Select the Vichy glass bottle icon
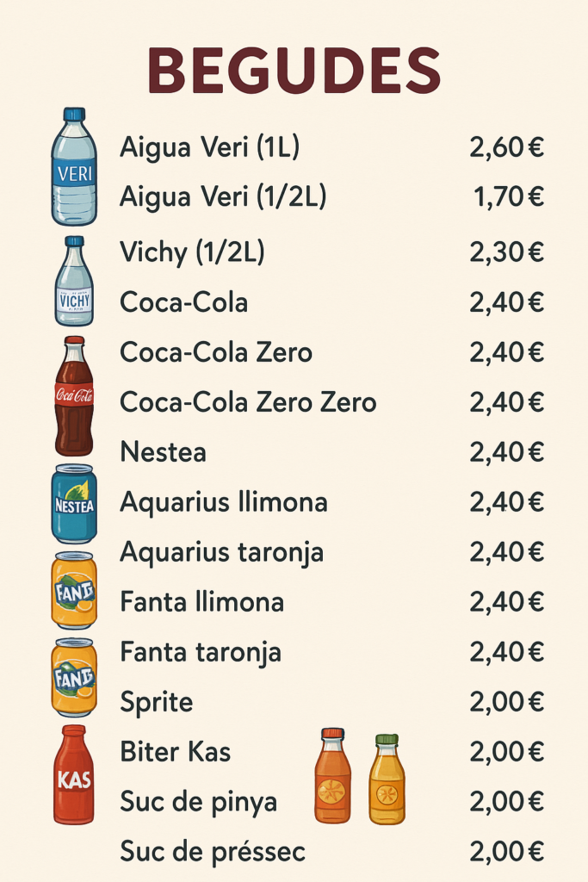The width and height of the screenshot is (588, 882). (74, 282)
